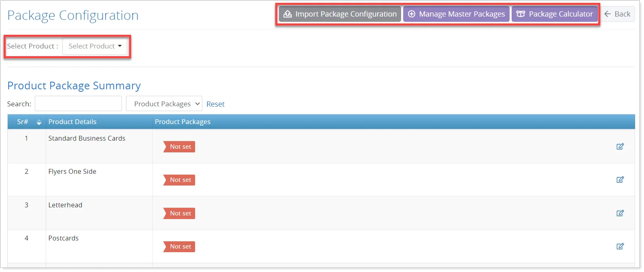The image size is (644, 272).
Task: Click Not set tag for Postcards
Action: (179, 247)
